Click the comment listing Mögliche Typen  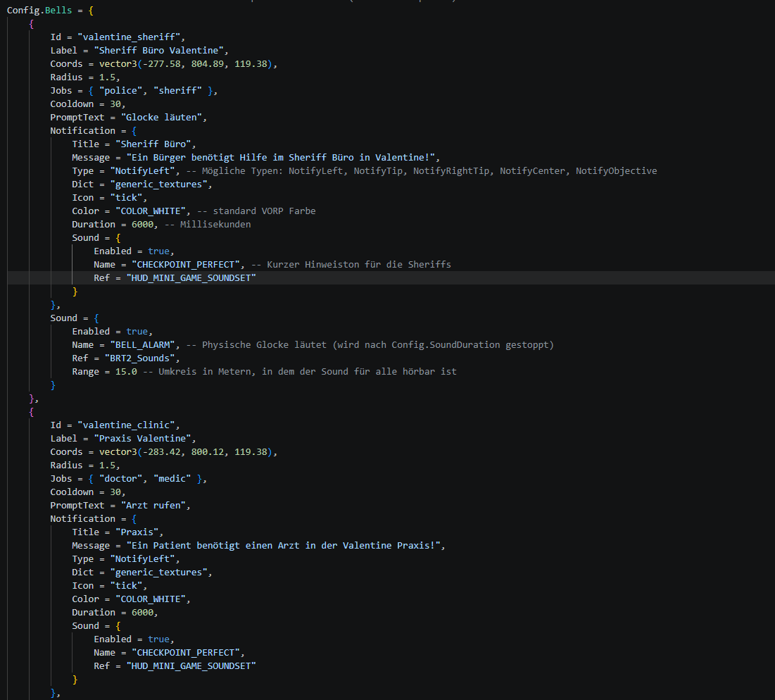click(422, 170)
